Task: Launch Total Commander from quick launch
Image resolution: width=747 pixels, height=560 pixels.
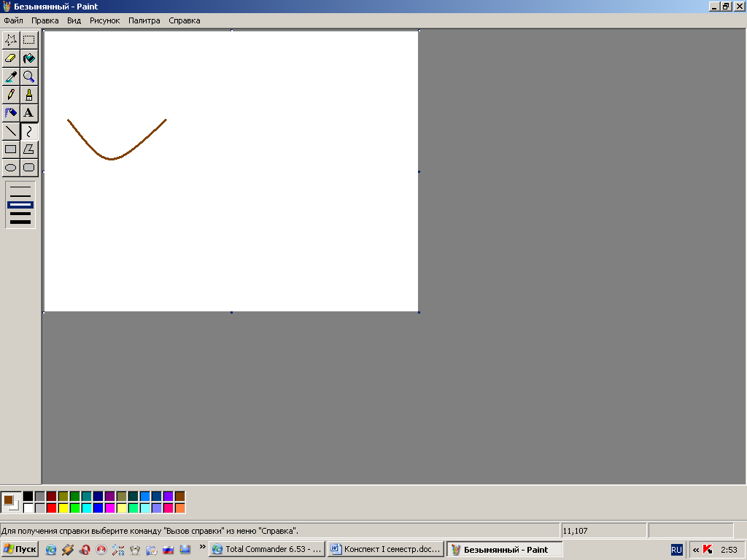Action: point(51,550)
